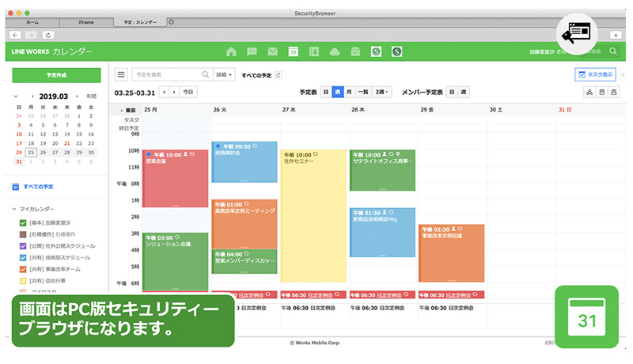This screenshot has height=364, width=633.
Task: Go back with the browser back arrow
Action: tap(15, 35)
